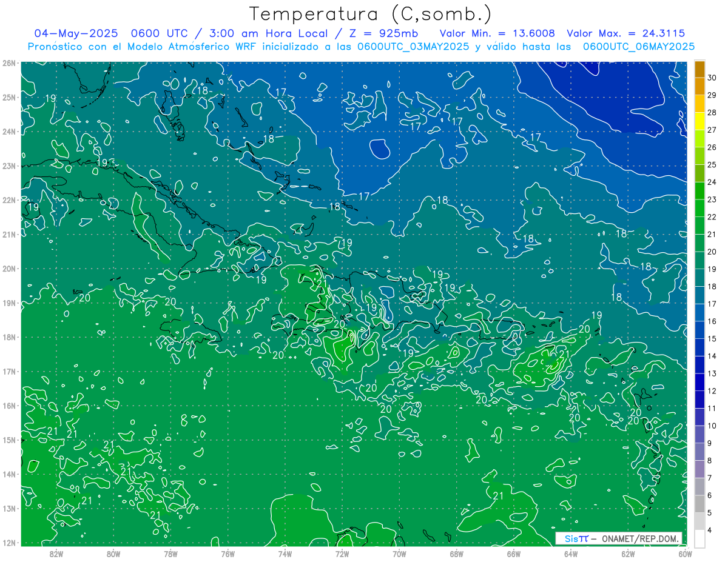The height and width of the screenshot is (562, 728).
Task: Click the "66W" longitude axis label
Action: tap(514, 554)
